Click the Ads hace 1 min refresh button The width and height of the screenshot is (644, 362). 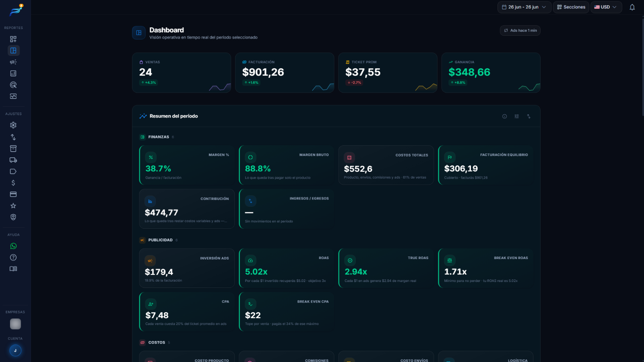point(520,31)
